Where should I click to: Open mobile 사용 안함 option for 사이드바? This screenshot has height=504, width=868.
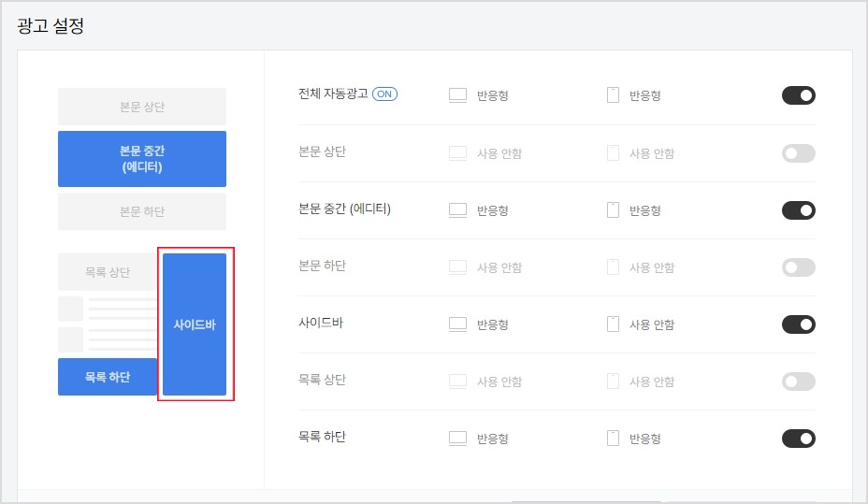tap(652, 324)
